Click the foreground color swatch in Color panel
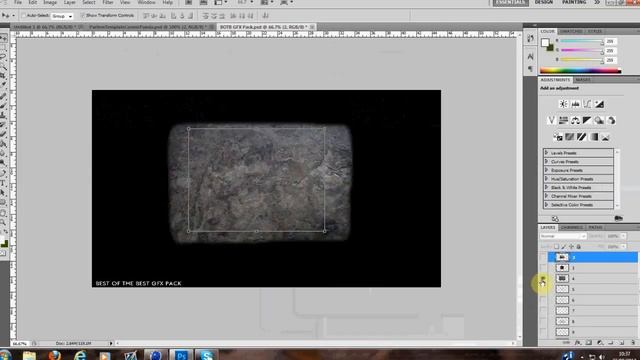The height and width of the screenshot is (360, 640). 545,43
